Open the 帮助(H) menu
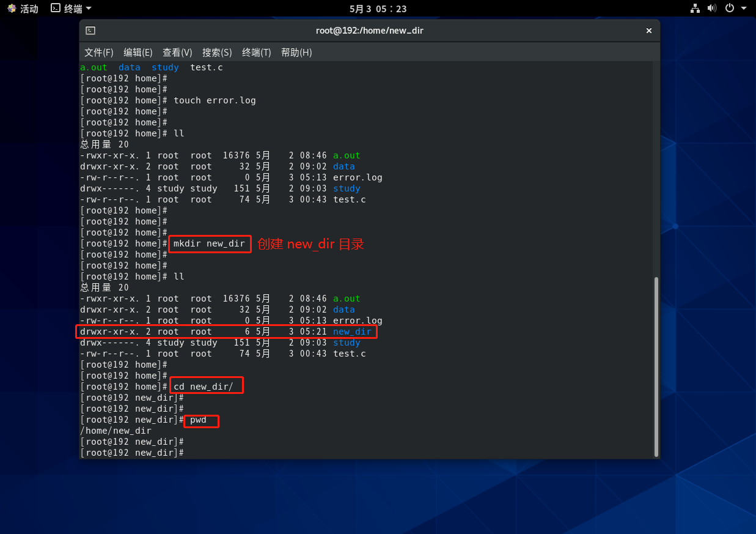756x534 pixels. tap(296, 53)
